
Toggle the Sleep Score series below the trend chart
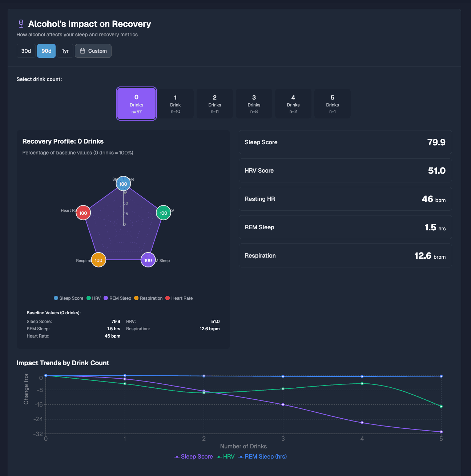[x=193, y=456]
